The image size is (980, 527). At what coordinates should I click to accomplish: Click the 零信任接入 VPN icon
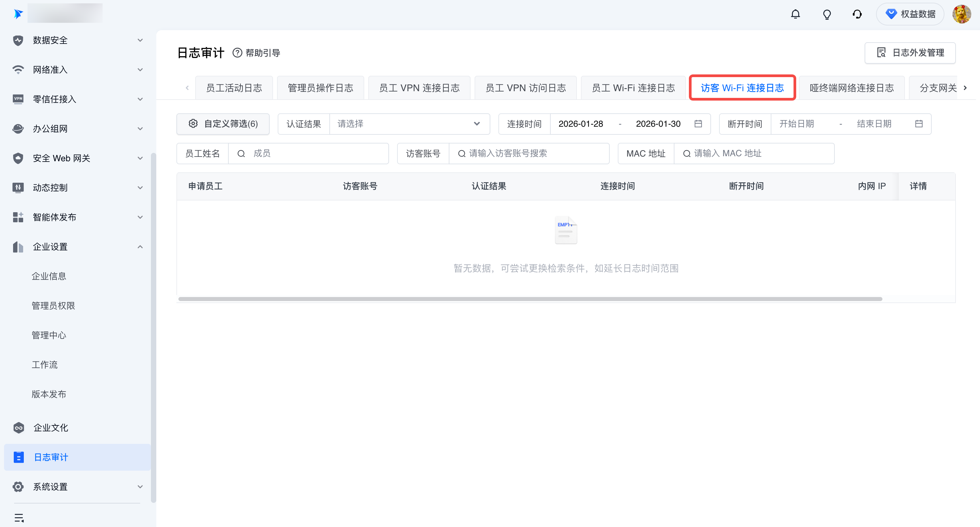18,99
